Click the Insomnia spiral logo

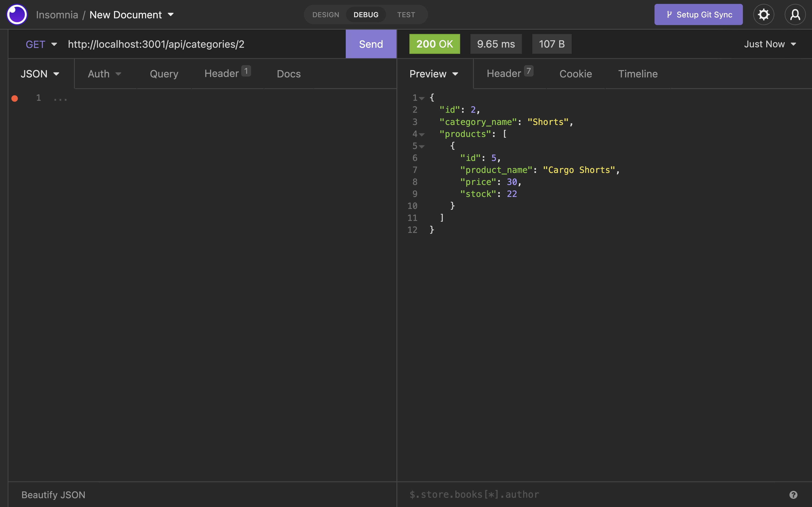(x=17, y=14)
